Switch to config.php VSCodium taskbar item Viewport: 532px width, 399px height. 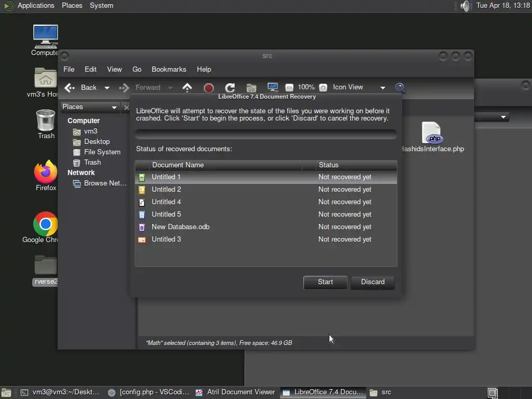[x=148, y=393]
